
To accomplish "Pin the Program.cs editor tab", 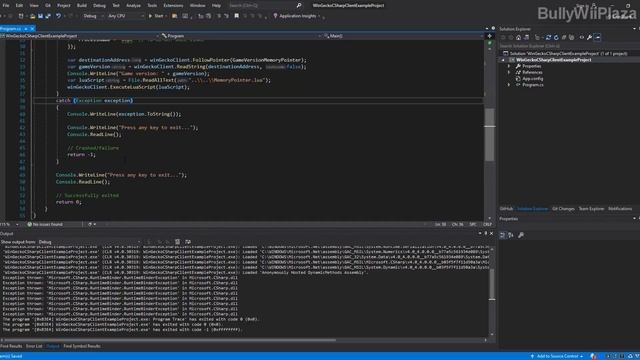I will point(26,29).
